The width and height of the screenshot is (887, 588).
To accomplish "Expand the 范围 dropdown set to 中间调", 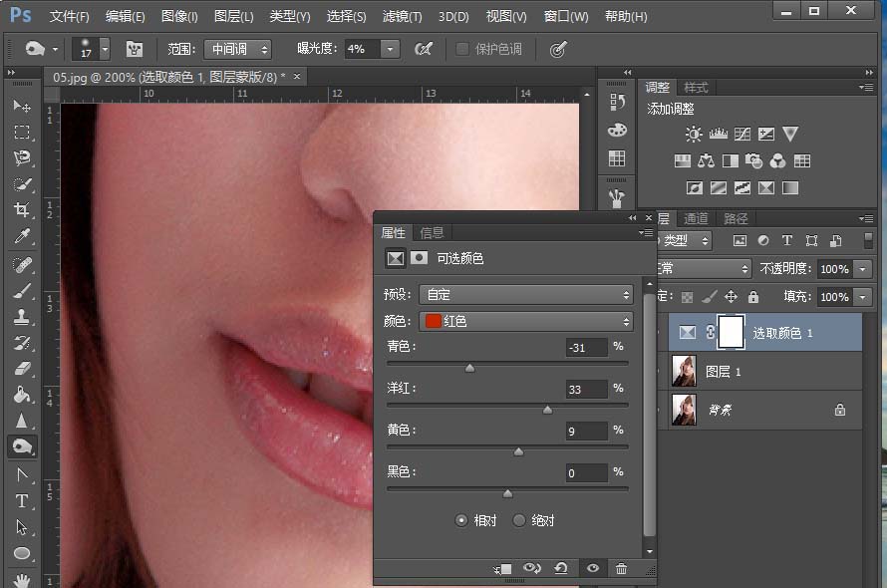I will [x=237, y=49].
